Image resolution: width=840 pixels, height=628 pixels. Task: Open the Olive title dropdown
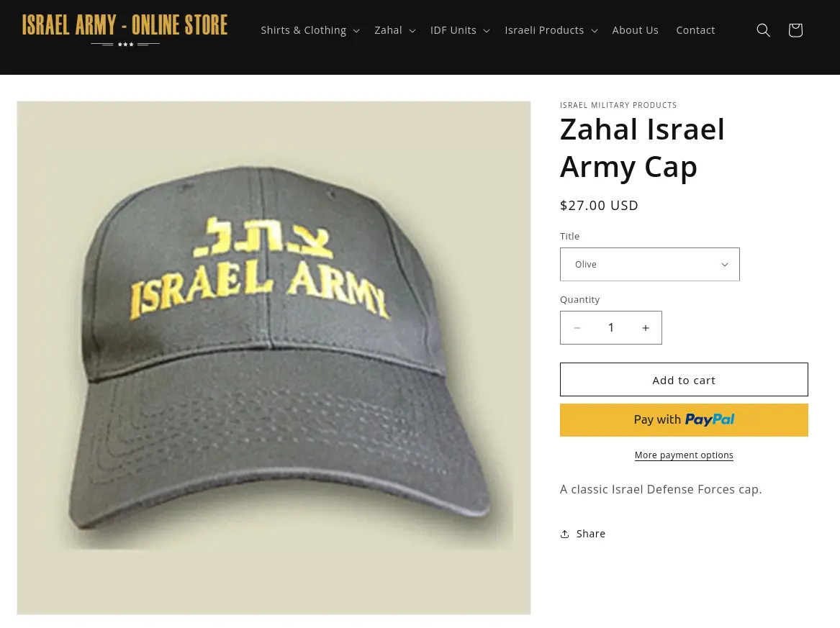pyautogui.click(x=649, y=265)
